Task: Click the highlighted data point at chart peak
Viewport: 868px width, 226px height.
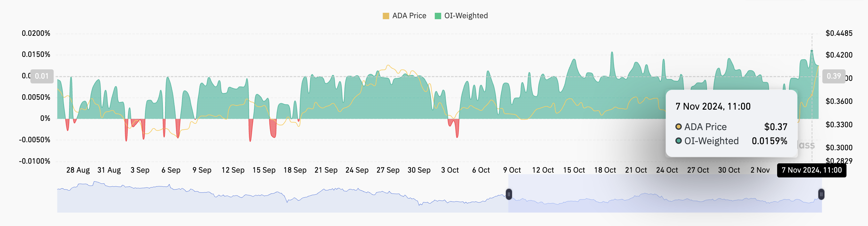Action: (x=812, y=51)
